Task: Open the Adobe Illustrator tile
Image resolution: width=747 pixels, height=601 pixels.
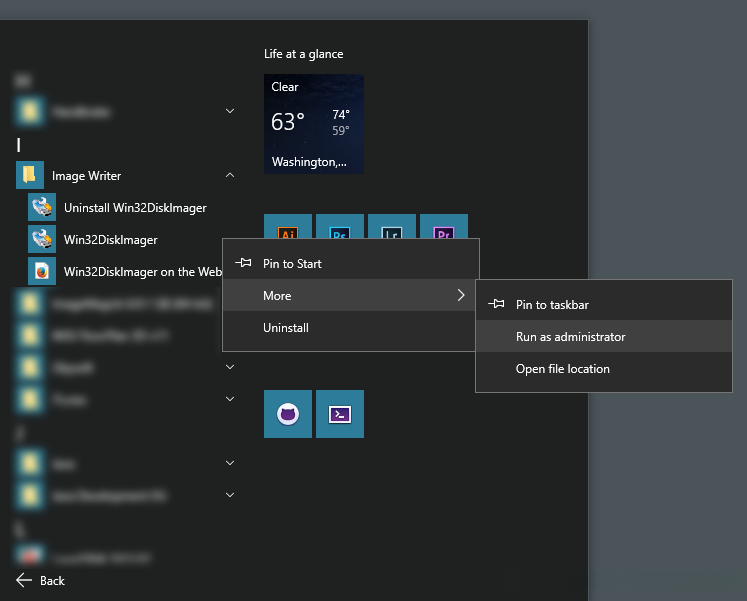Action: pos(288,227)
